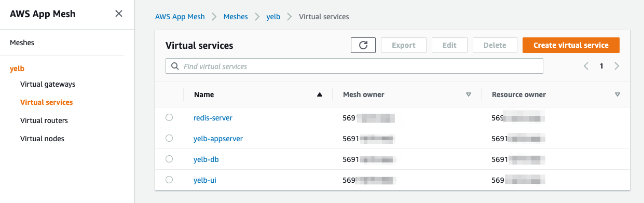The image size is (644, 203).
Task: Choose the yelb-ui radio button
Action: tap(169, 180)
